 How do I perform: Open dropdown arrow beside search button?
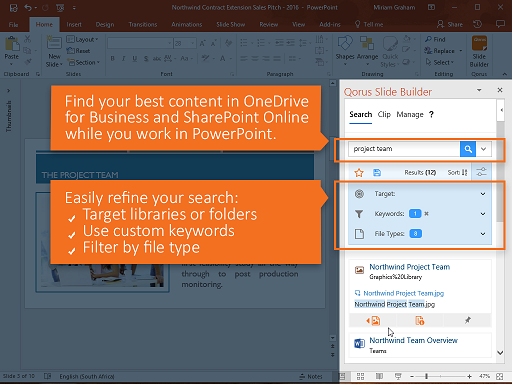click(483, 149)
